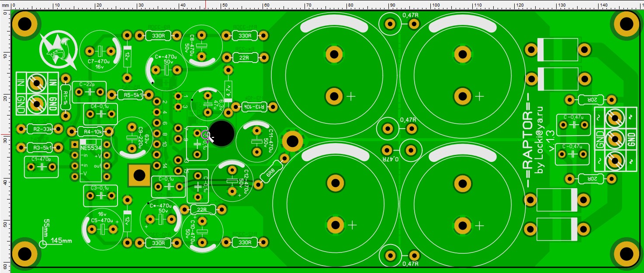Click the C3-0,1u capacitor footprint

tap(100, 195)
